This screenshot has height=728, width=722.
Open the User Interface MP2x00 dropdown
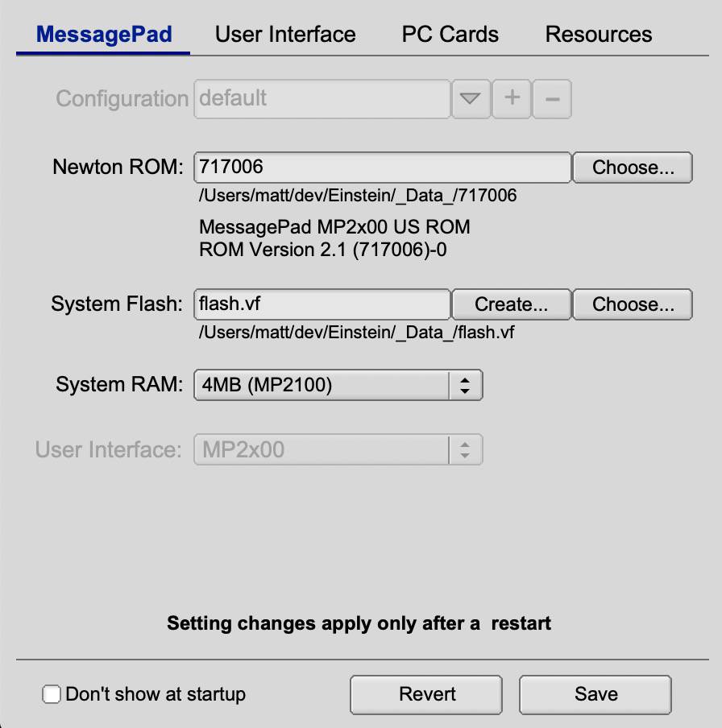[x=338, y=449]
